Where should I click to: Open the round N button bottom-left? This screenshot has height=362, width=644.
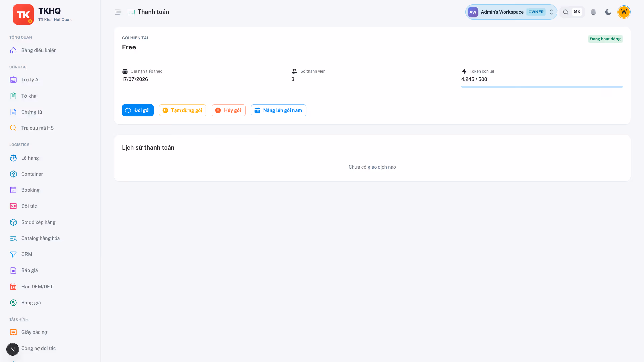pyautogui.click(x=13, y=349)
